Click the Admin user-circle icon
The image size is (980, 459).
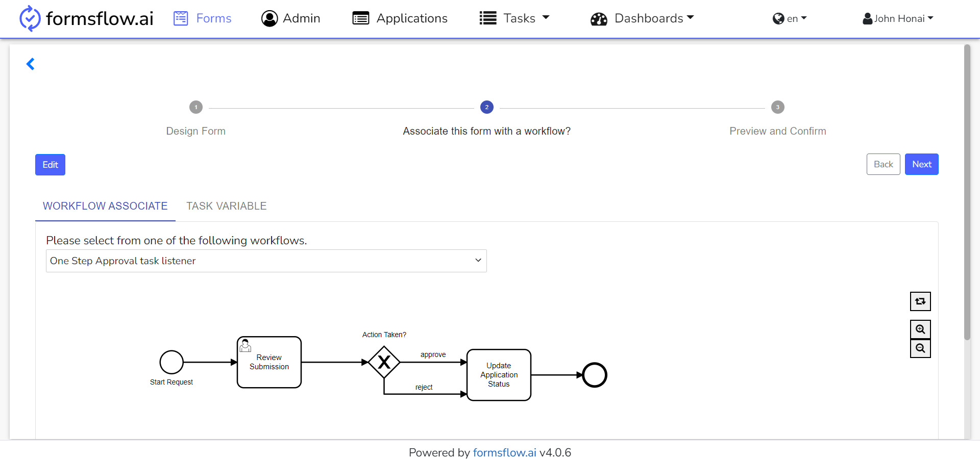tap(269, 18)
